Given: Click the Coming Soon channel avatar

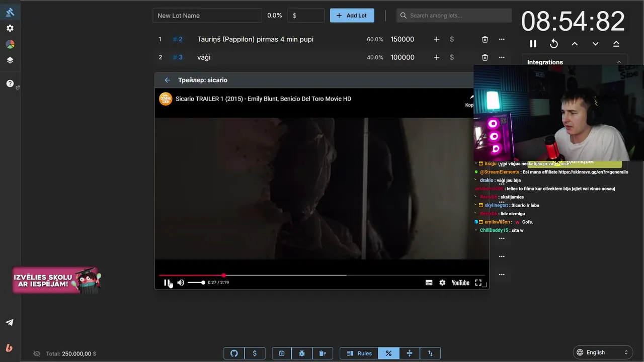Looking at the screenshot, I should pyautogui.click(x=166, y=99).
